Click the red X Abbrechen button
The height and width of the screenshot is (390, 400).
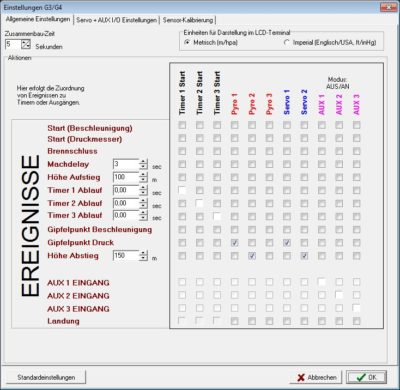317,377
